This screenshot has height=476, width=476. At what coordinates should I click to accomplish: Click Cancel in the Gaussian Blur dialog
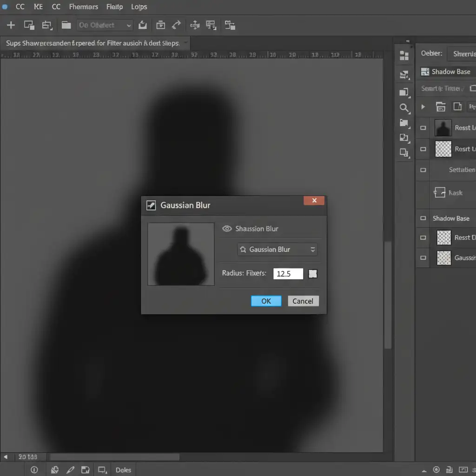(x=303, y=301)
